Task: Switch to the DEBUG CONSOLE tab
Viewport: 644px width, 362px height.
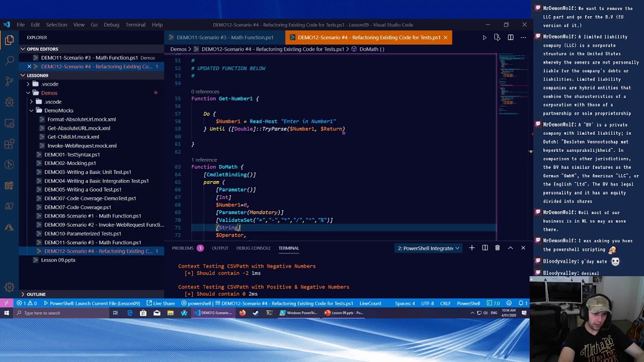Action: 254,248
